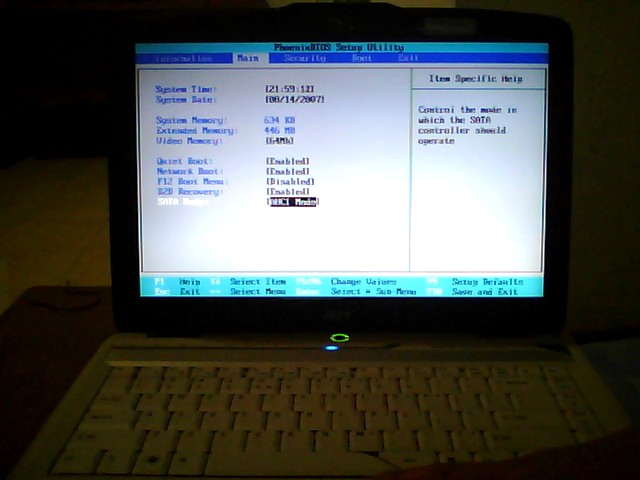Viewport: 640px width, 480px height.
Task: Click the blue LED below the screen
Action: click(x=331, y=348)
